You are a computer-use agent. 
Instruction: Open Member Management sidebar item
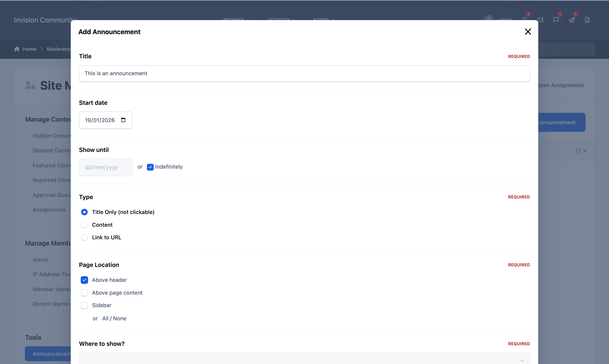click(52, 289)
